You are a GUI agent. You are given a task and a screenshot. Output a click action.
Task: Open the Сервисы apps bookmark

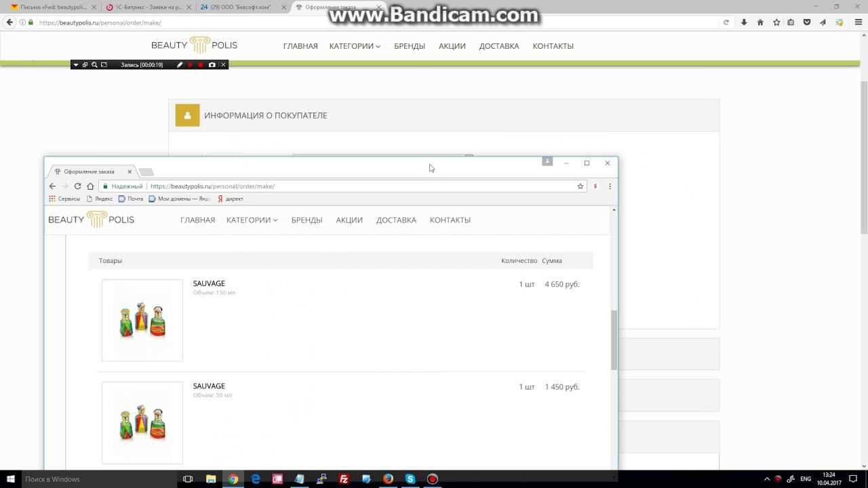click(64, 199)
